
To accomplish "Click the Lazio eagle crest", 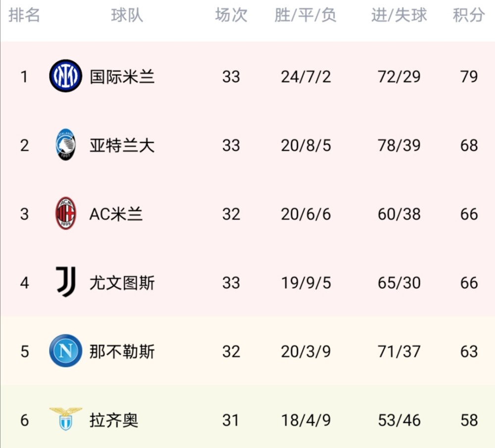I will pos(66,419).
